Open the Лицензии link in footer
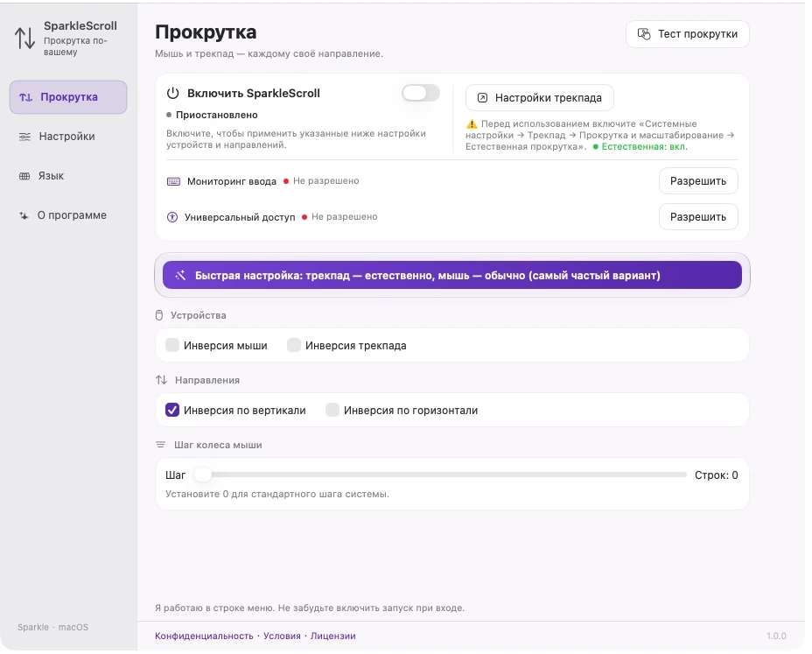The width and height of the screenshot is (812, 654). [x=333, y=636]
